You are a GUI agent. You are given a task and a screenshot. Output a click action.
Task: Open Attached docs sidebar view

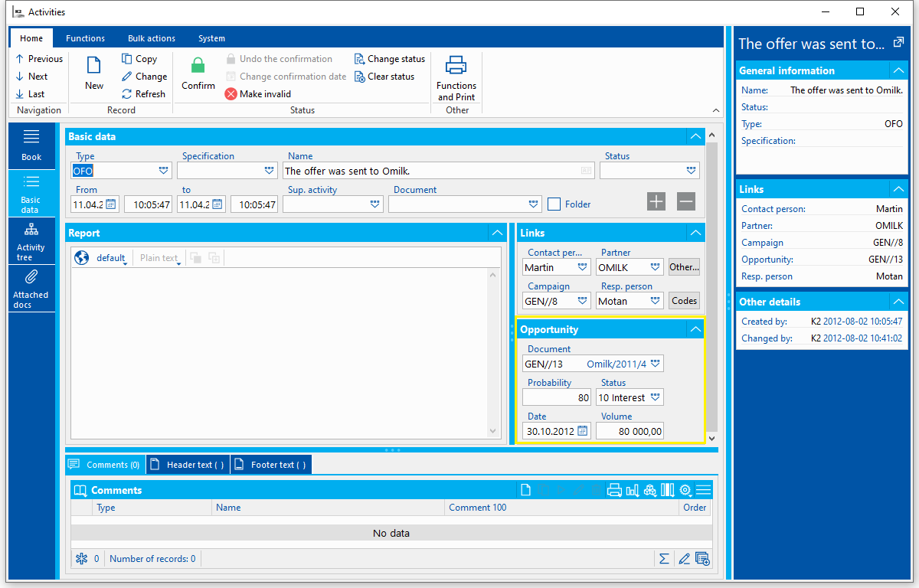pos(31,289)
